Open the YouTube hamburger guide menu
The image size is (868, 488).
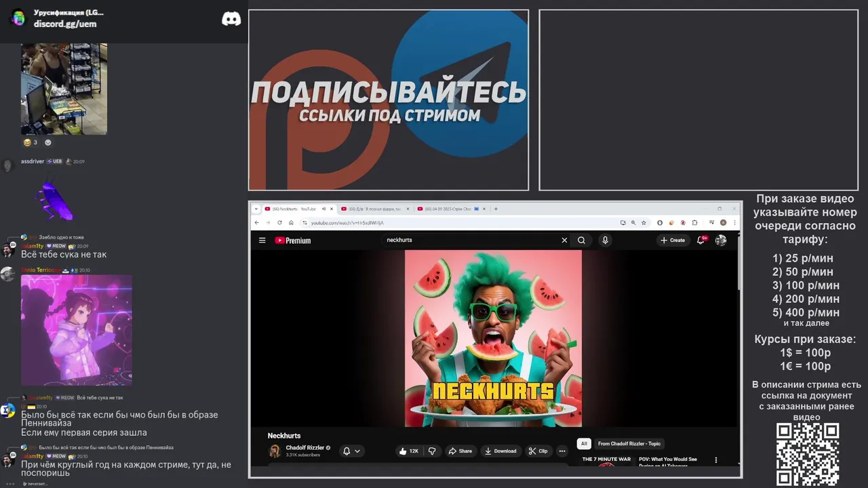[262, 240]
